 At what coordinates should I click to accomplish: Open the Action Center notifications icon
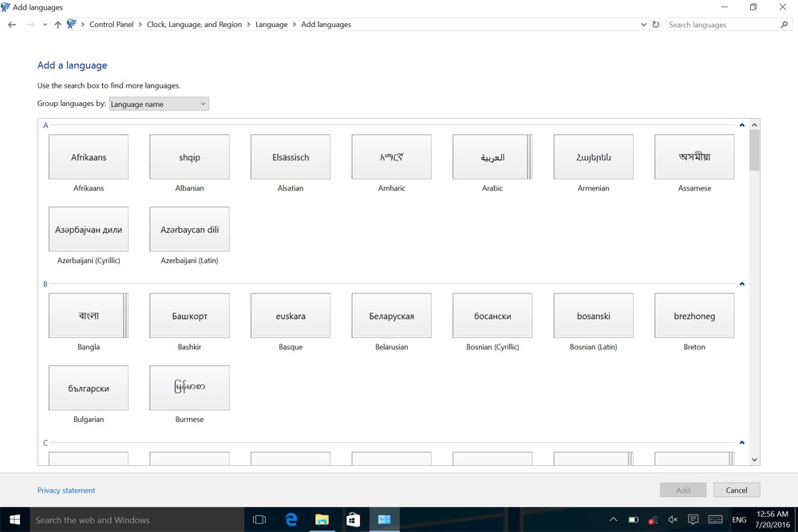pyautogui.click(x=693, y=520)
